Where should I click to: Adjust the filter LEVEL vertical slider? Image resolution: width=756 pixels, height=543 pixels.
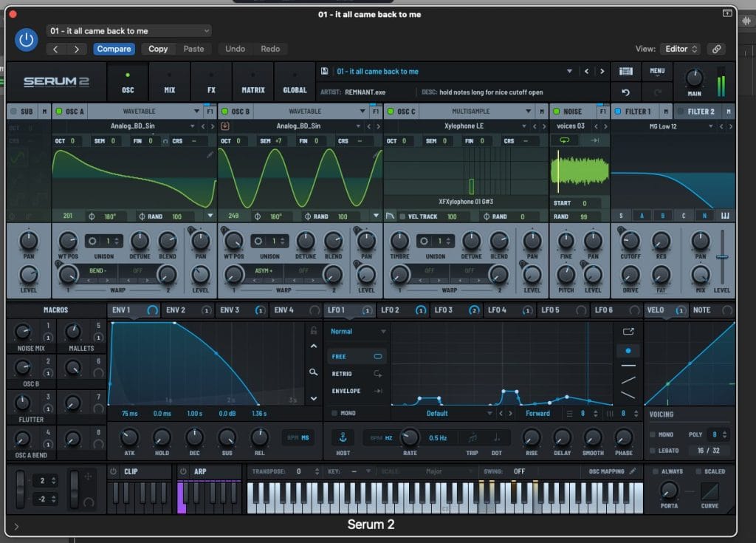tap(722, 257)
